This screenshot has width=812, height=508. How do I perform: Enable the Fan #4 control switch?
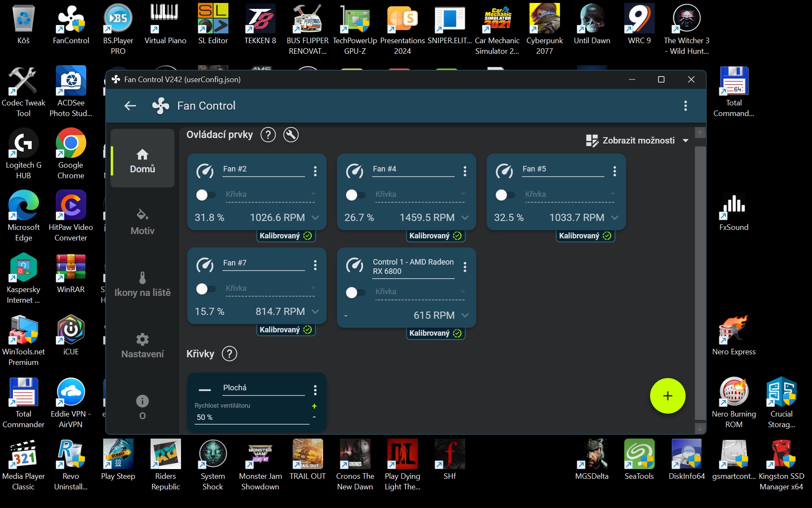pyautogui.click(x=355, y=195)
